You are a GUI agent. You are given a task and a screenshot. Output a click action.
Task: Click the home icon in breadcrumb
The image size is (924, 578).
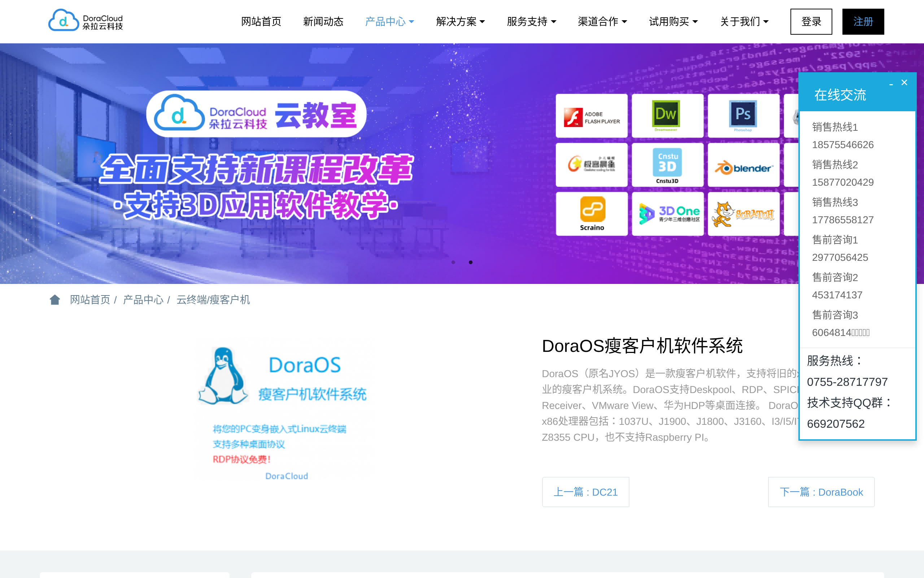(x=55, y=300)
